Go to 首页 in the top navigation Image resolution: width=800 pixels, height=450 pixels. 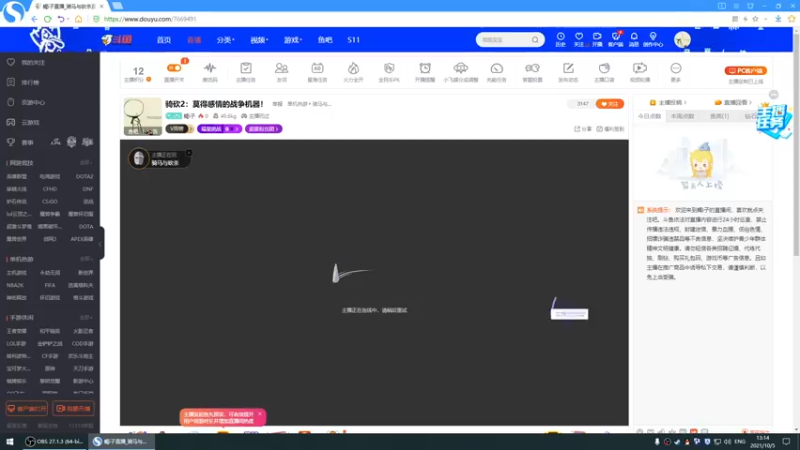pyautogui.click(x=164, y=40)
